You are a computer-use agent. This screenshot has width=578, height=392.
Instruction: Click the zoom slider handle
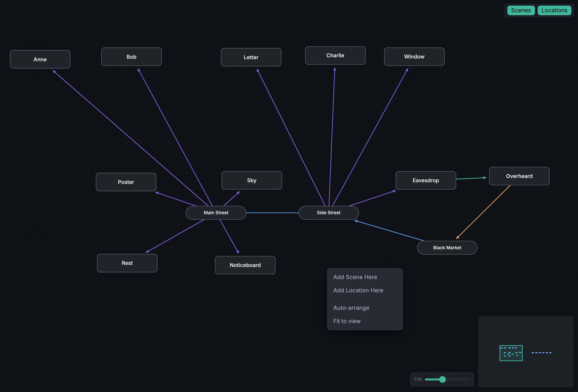[x=442, y=379]
